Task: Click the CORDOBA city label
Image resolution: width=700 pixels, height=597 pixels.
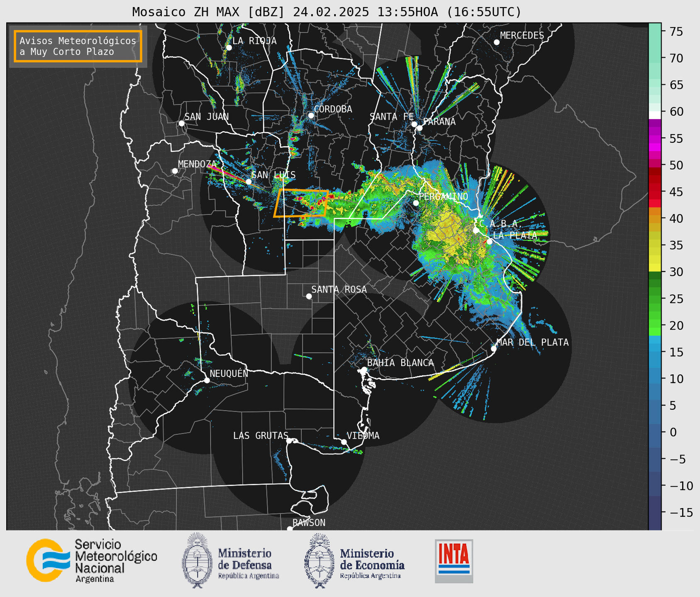Action: (x=333, y=109)
